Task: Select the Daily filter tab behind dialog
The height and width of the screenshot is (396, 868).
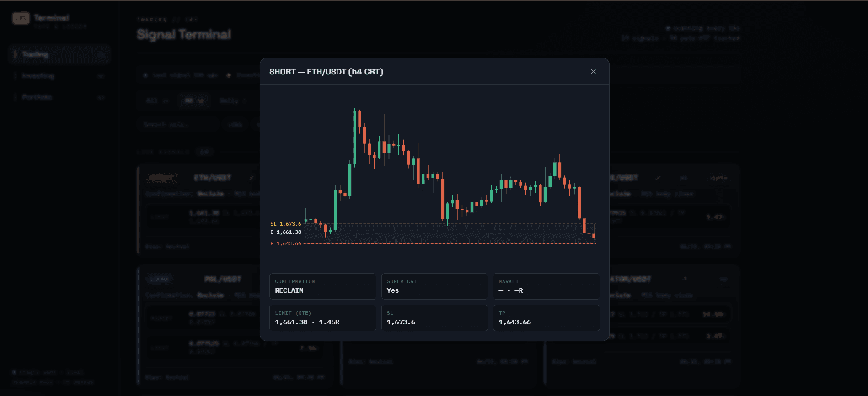Action: [x=233, y=100]
